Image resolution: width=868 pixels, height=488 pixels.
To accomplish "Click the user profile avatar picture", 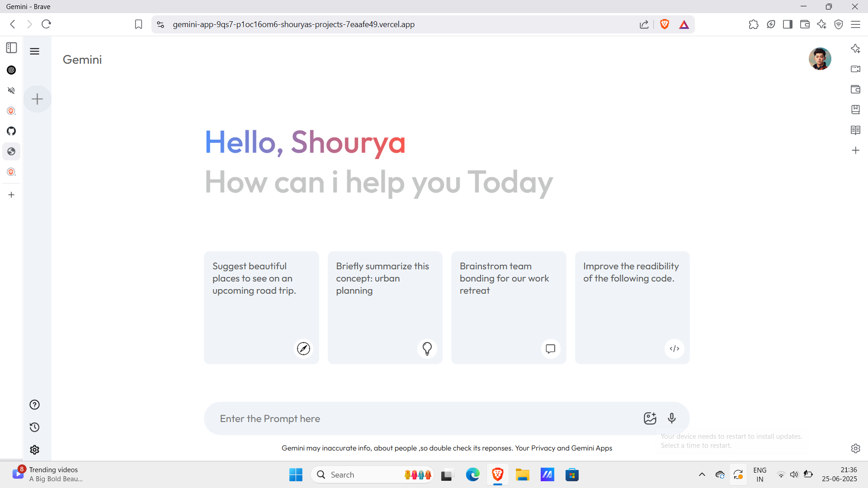I will tap(820, 59).
